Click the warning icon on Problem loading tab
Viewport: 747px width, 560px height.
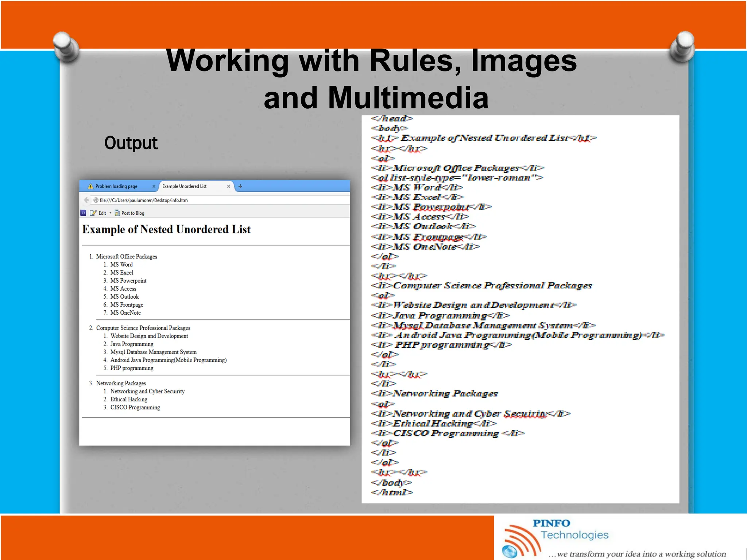point(90,186)
